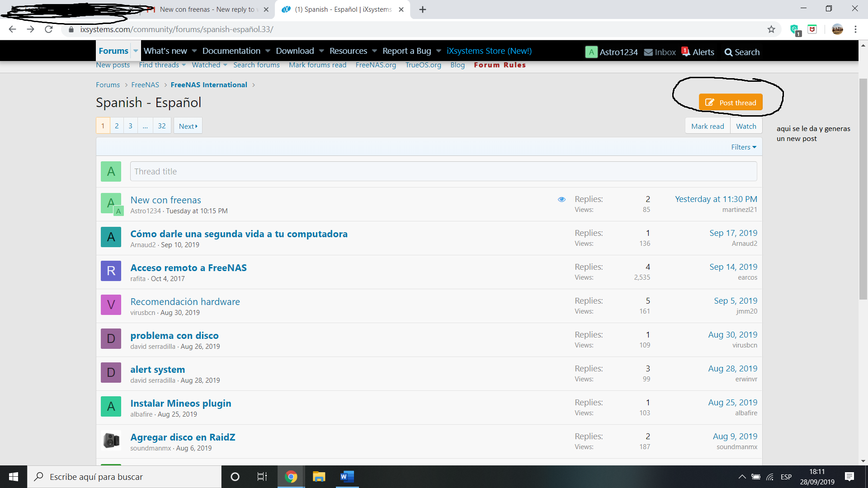868x488 pixels.
Task: Expand the What's new dropdown arrow
Action: (x=194, y=51)
